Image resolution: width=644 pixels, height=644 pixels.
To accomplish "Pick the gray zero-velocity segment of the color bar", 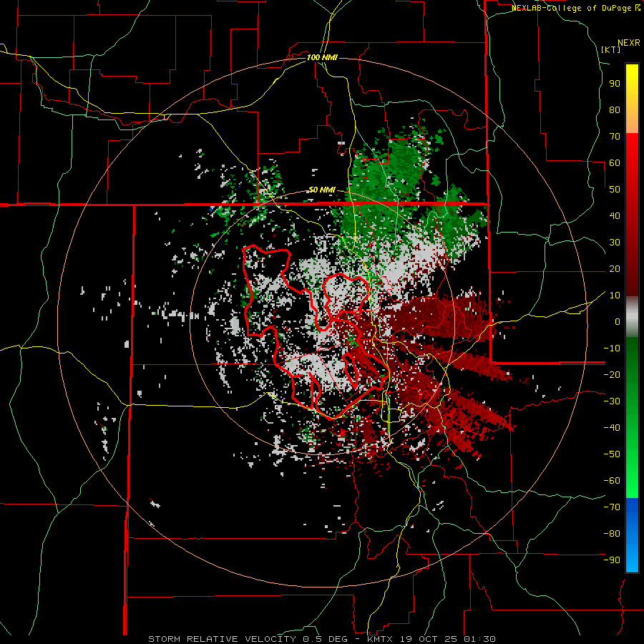I will coord(632,317).
